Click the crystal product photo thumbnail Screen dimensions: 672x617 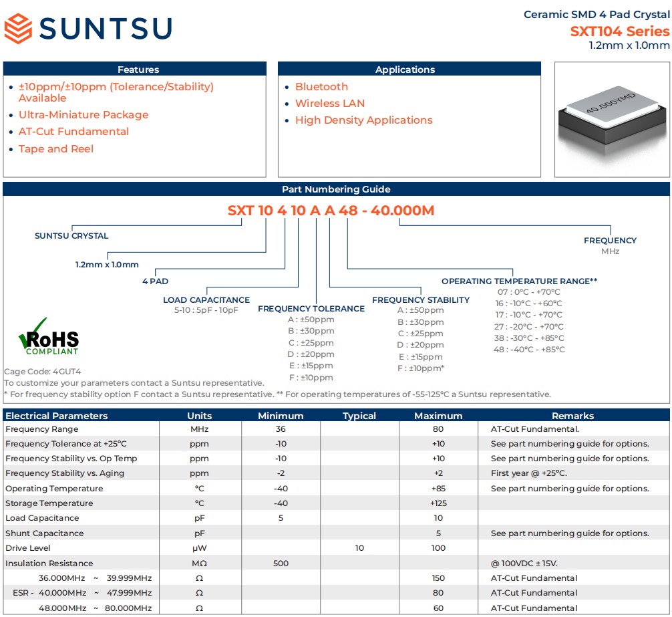[612, 119]
